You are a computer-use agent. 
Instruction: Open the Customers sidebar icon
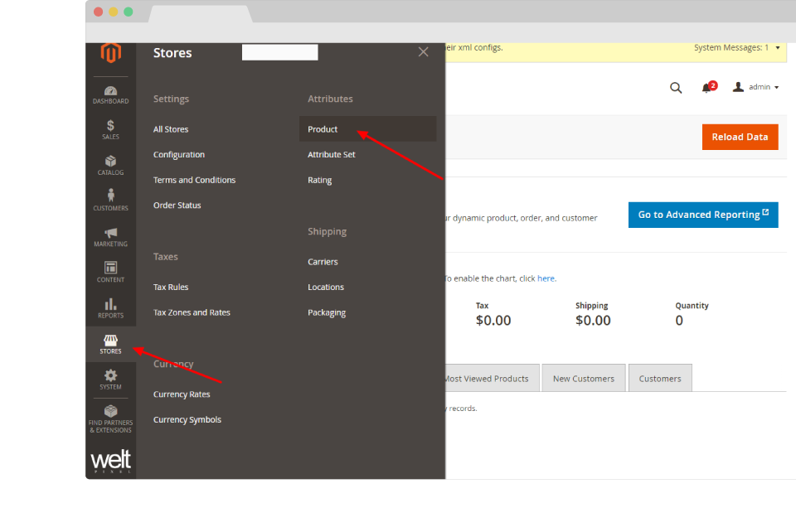point(110,201)
